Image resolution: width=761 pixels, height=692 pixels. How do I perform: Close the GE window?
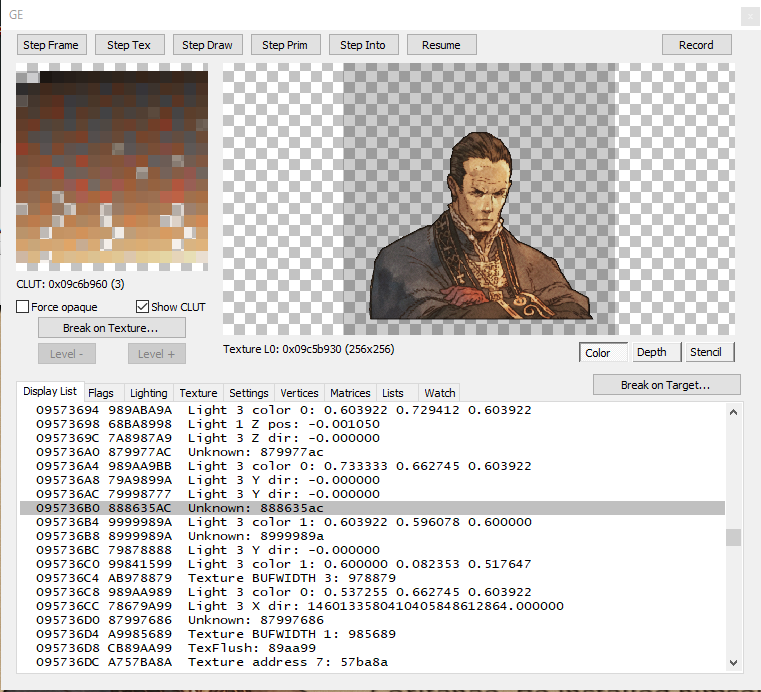tap(750, 16)
